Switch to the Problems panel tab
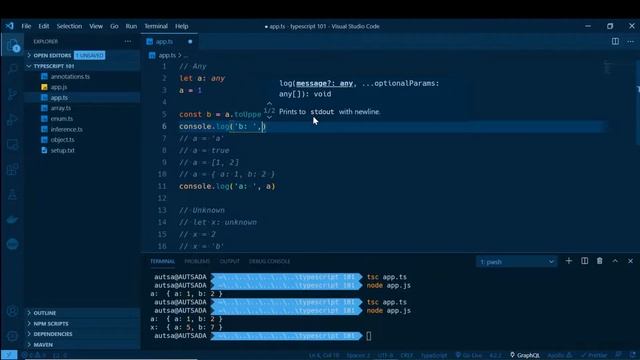640x360 pixels. pos(197,261)
